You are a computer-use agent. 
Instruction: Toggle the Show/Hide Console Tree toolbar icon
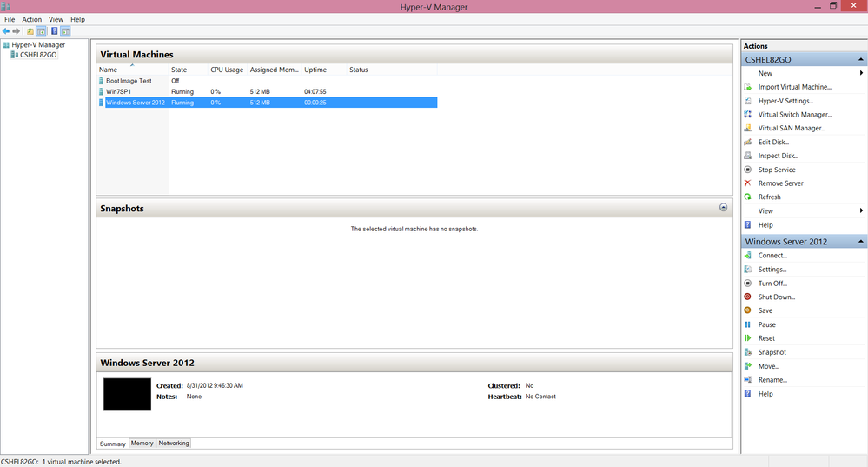41,31
